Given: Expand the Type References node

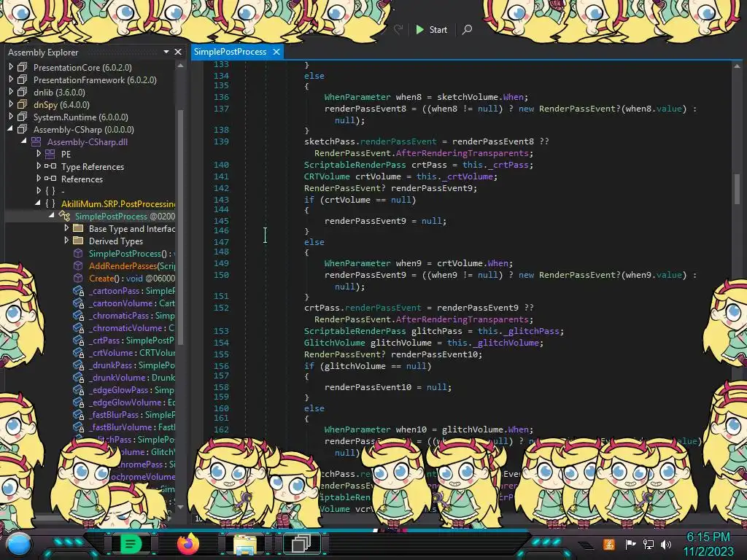Looking at the screenshot, I should point(39,166).
